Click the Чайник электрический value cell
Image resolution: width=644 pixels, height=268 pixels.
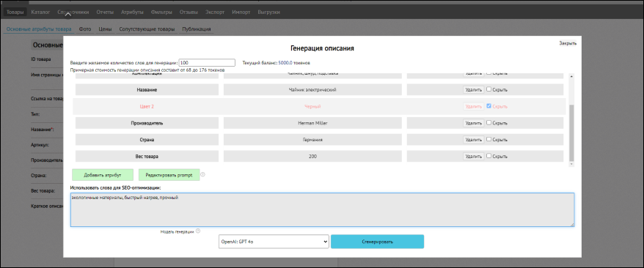[x=313, y=89]
